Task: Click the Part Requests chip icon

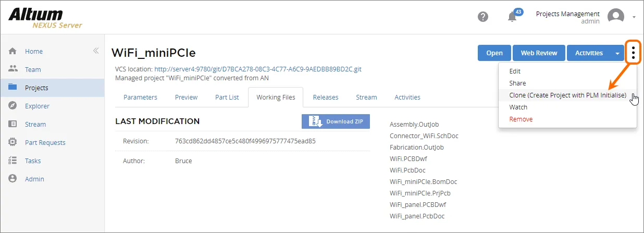Action: [13, 142]
